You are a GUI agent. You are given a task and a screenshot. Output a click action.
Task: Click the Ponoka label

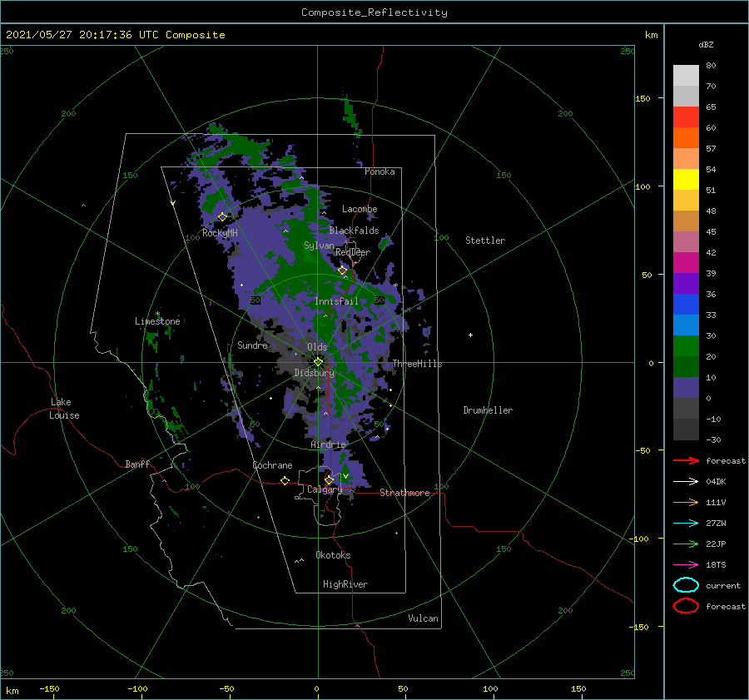(x=379, y=171)
